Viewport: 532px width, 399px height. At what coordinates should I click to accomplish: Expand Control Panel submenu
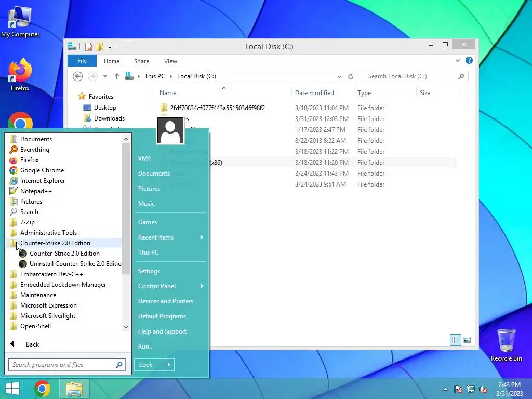(170, 286)
